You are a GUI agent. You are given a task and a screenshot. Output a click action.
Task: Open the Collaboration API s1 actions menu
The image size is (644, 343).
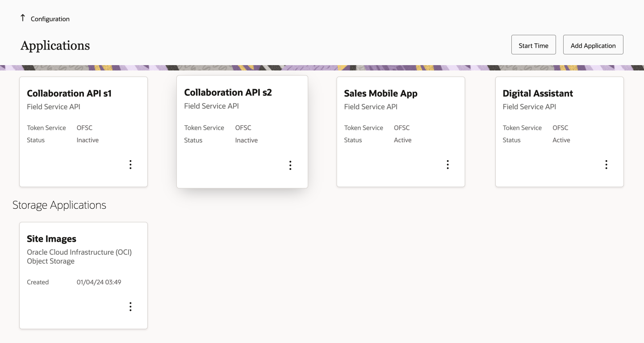tap(130, 165)
